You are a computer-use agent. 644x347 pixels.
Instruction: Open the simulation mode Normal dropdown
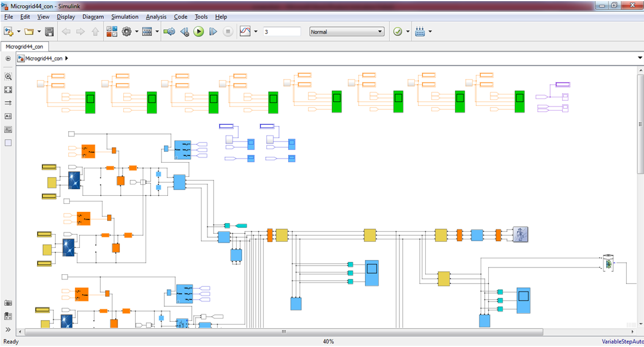347,32
